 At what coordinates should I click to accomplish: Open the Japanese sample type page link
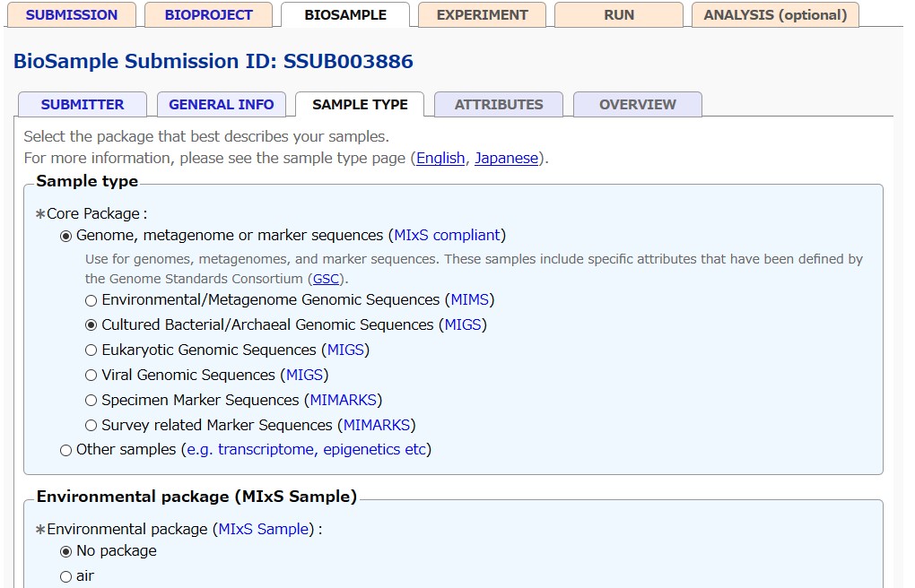pyautogui.click(x=506, y=159)
